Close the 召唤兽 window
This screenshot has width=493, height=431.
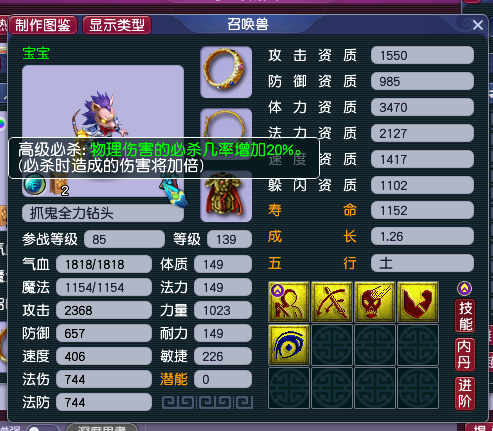coord(478,25)
